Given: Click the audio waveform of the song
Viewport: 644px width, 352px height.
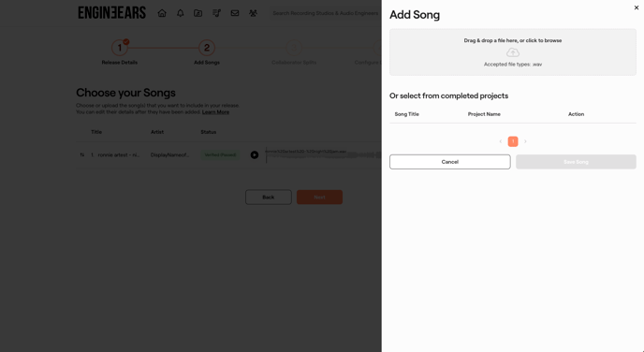Looking at the screenshot, I should pyautogui.click(x=323, y=154).
